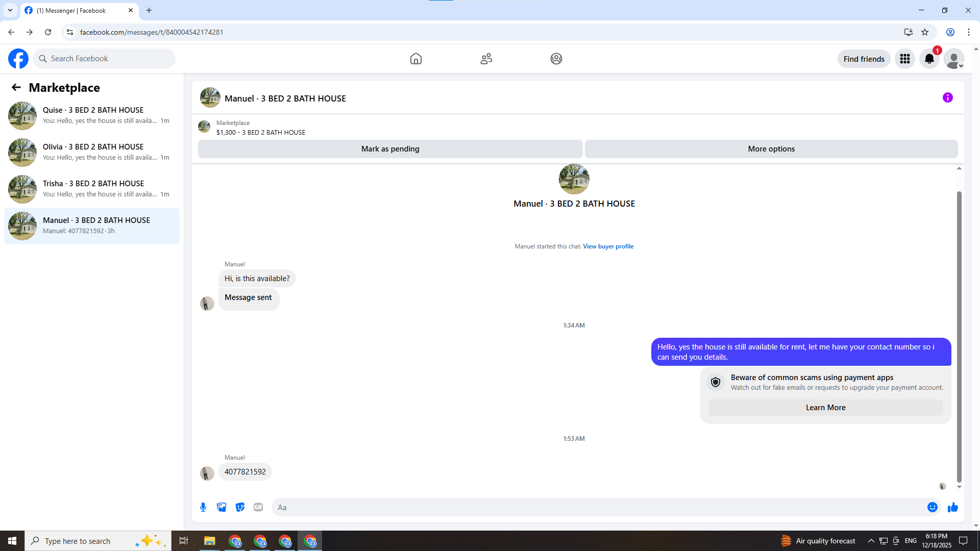Open the tab search dropdown
Screen dimensions: 980x551
(10, 10)
